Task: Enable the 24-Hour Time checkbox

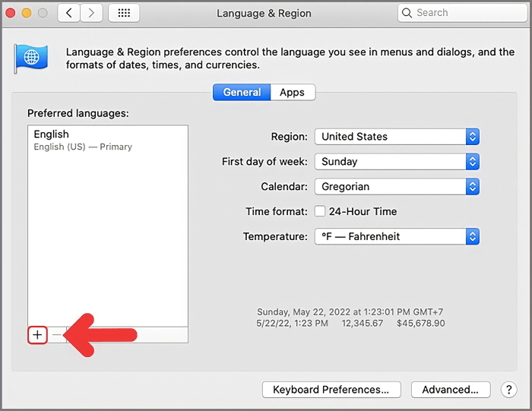Action: 320,211
